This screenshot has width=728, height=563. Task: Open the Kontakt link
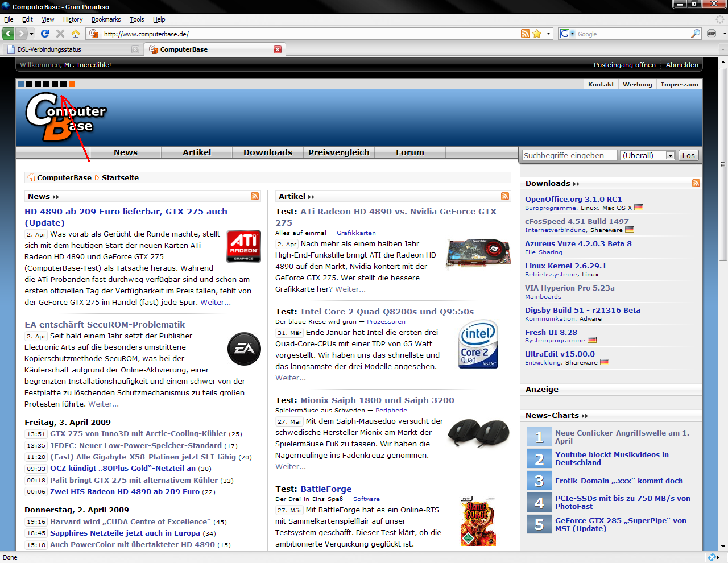601,84
